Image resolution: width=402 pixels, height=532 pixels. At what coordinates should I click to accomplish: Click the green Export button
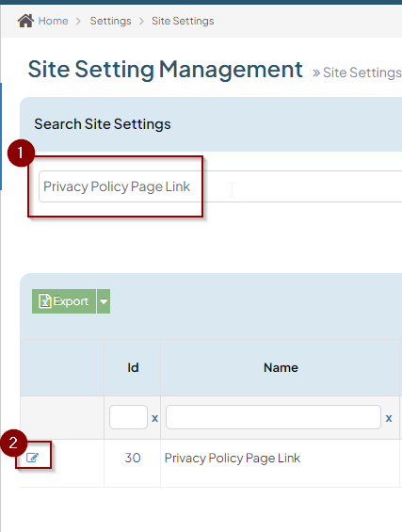64,301
